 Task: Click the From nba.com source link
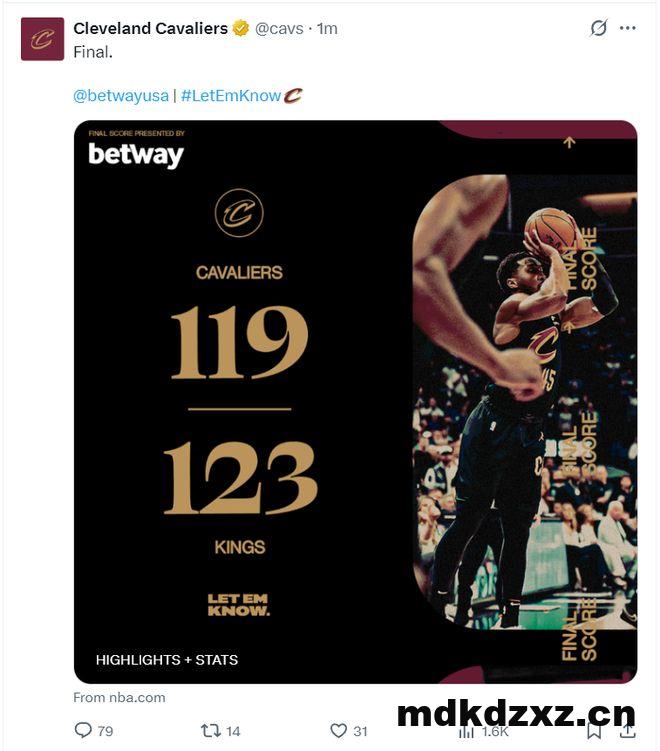pyautogui.click(x=119, y=697)
